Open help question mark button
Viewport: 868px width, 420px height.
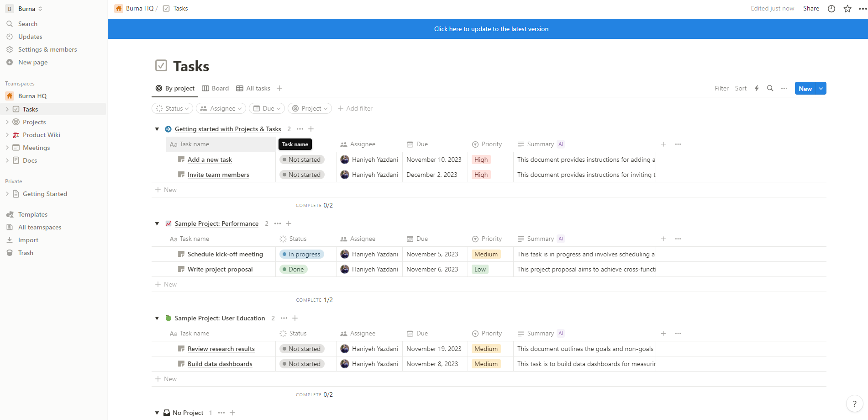pyautogui.click(x=855, y=404)
